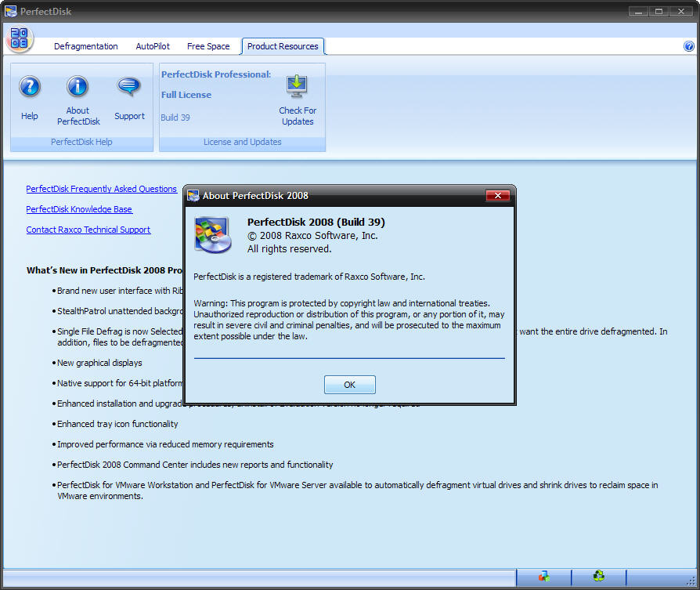Click the Help question mark icon

pos(30,87)
